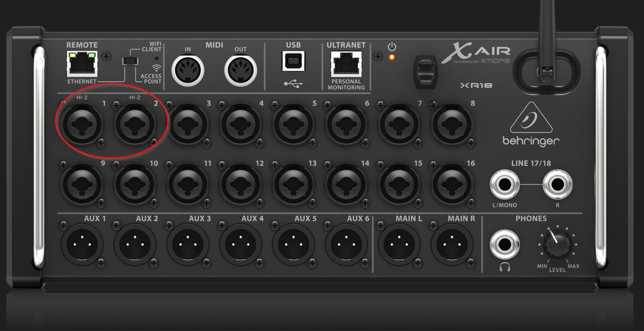
Task: Click the headphones symbol under PHONES jack
Action: click(504, 267)
